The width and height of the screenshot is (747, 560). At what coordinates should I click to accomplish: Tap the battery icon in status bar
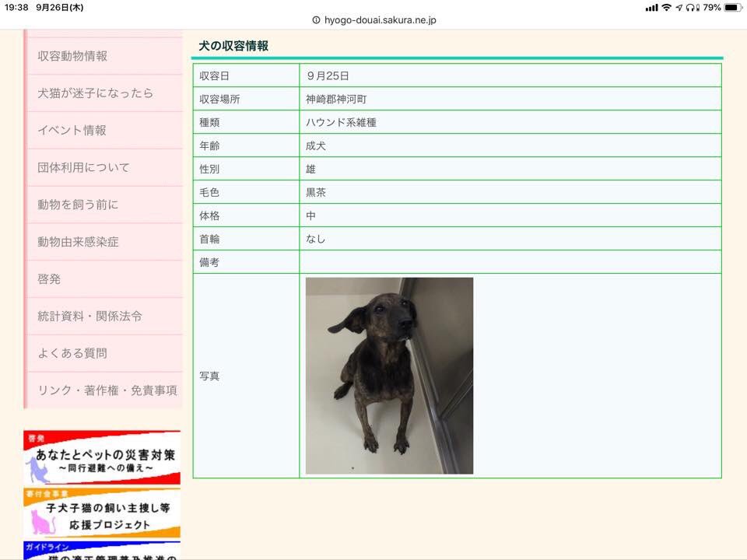733,8
